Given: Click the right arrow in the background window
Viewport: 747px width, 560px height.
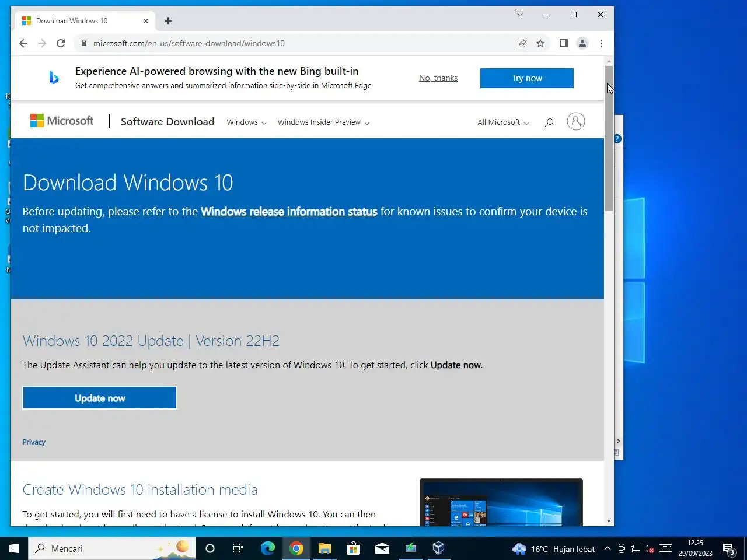Looking at the screenshot, I should click(618, 442).
